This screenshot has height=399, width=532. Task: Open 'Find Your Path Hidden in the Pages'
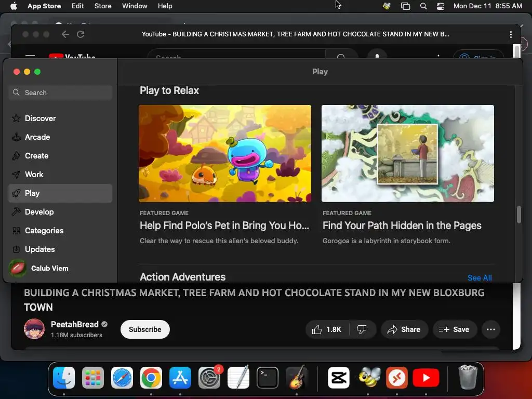(x=402, y=225)
